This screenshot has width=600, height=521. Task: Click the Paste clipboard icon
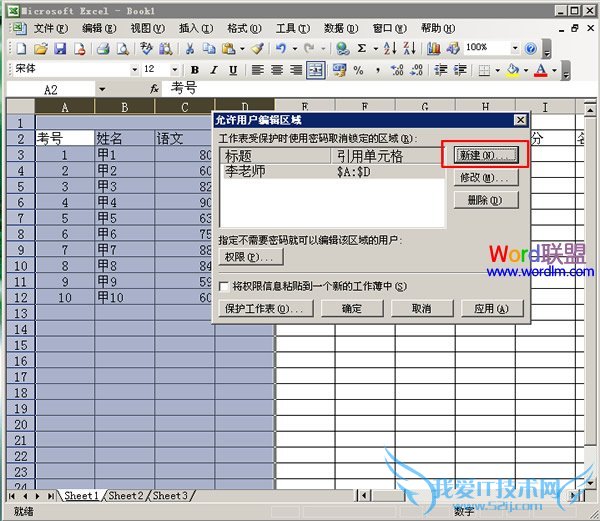pos(228,49)
